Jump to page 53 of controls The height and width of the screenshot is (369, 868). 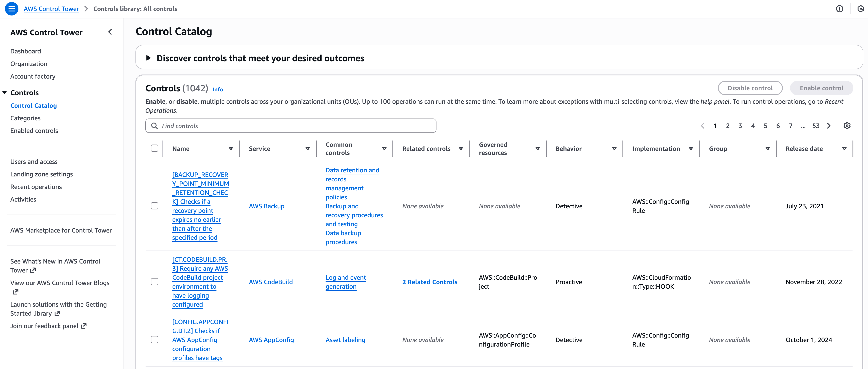pos(815,126)
